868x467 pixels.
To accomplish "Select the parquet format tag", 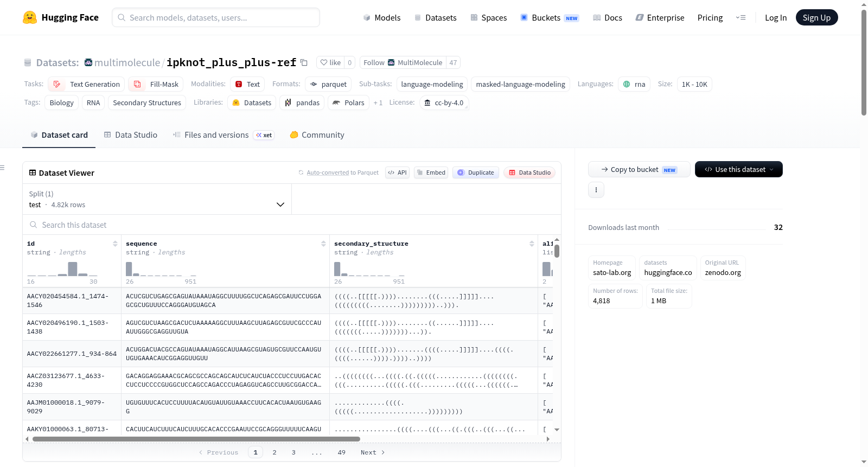I will click(x=328, y=84).
